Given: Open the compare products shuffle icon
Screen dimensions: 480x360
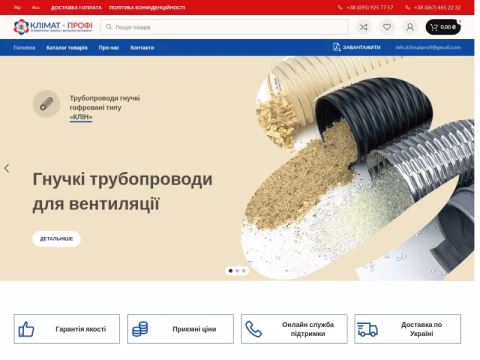Looking at the screenshot, I should (x=364, y=27).
